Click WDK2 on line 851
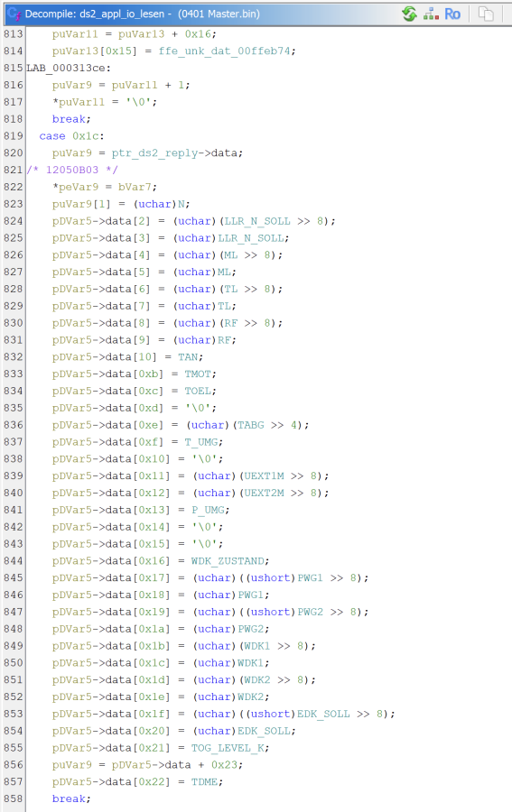The image size is (512, 812). 257,680
